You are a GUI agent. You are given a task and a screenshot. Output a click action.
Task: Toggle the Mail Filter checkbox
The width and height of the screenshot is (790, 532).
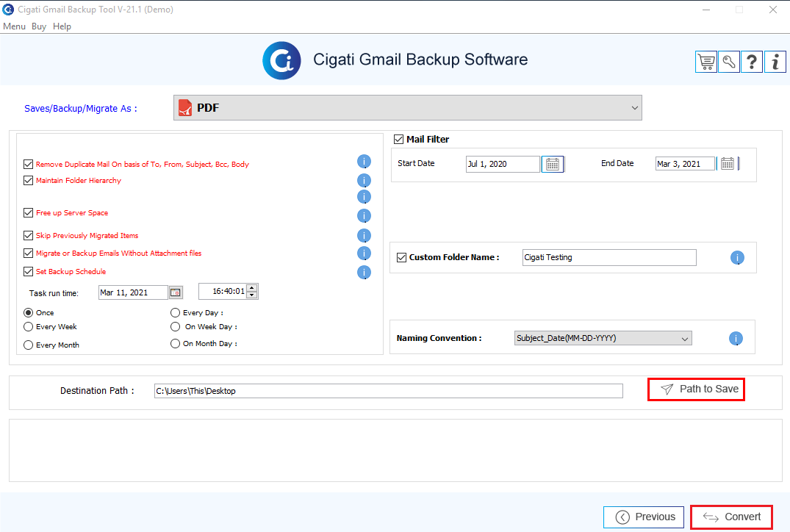click(x=398, y=139)
